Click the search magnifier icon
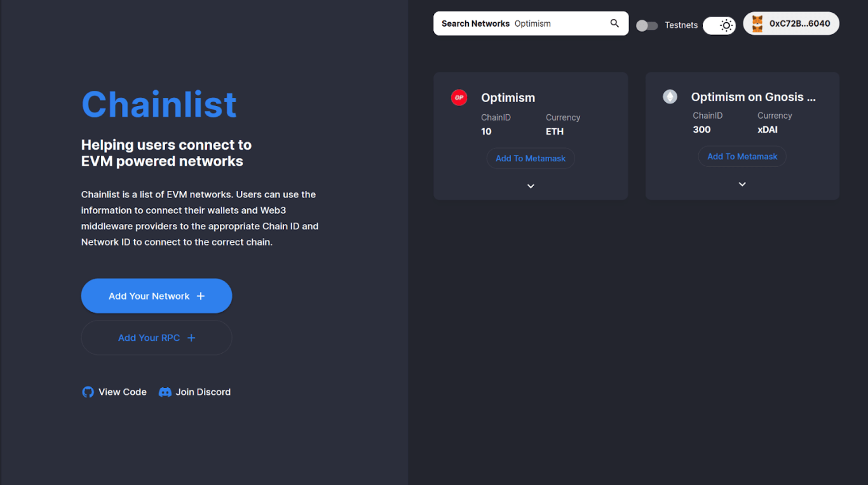This screenshot has width=868, height=485. pos(614,23)
